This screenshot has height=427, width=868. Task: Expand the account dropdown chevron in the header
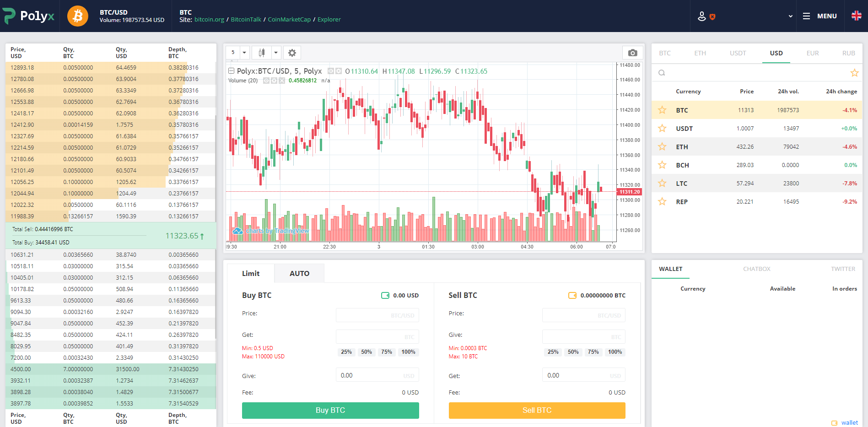click(x=790, y=16)
